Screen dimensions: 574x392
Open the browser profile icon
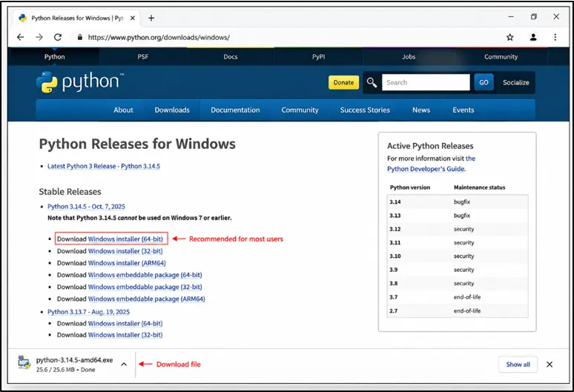coord(533,37)
